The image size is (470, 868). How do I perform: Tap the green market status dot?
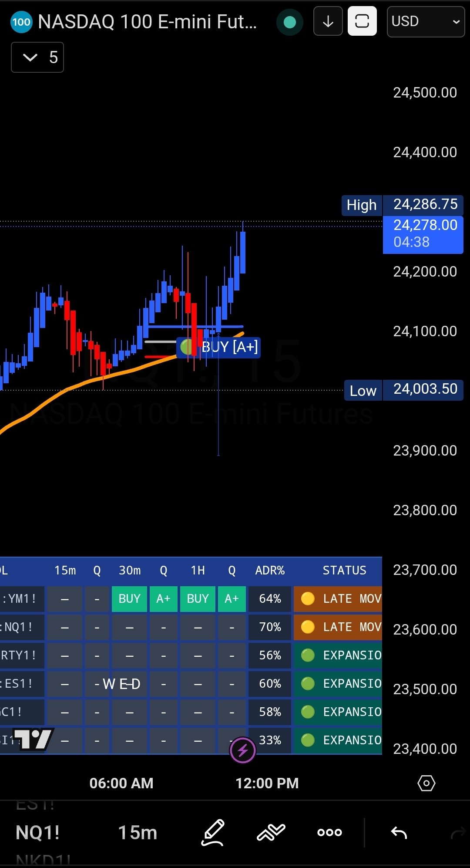point(289,22)
